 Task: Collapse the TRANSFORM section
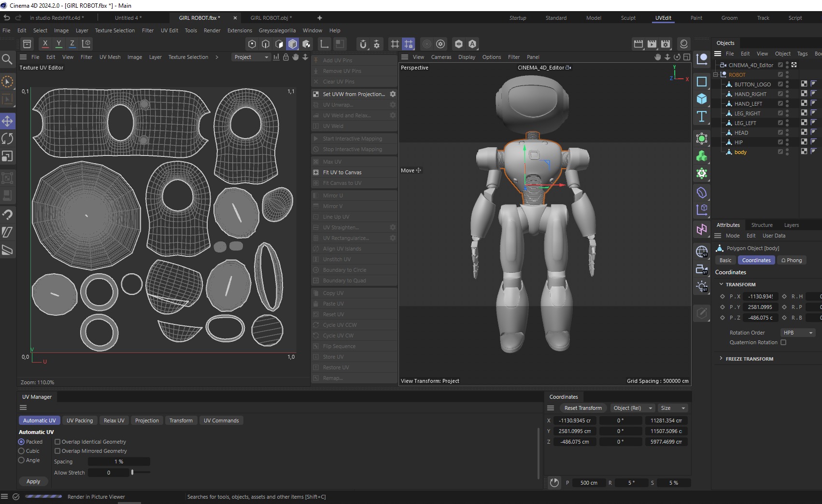721,284
